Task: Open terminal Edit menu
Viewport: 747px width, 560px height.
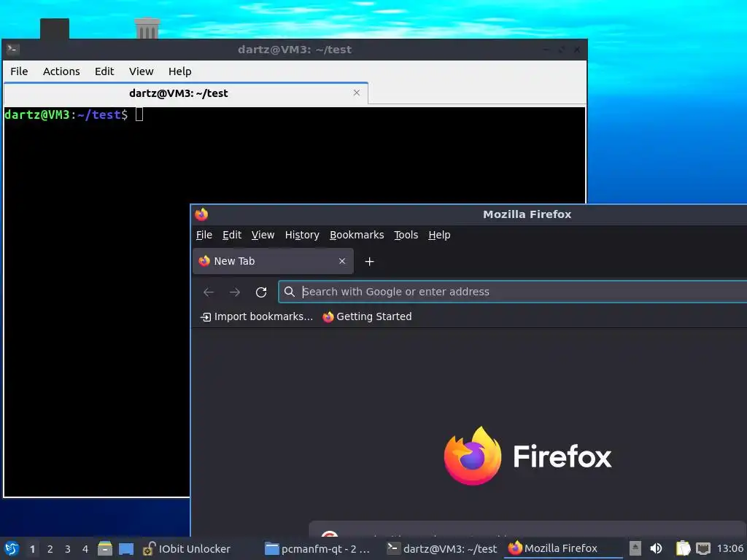Action: point(104,71)
